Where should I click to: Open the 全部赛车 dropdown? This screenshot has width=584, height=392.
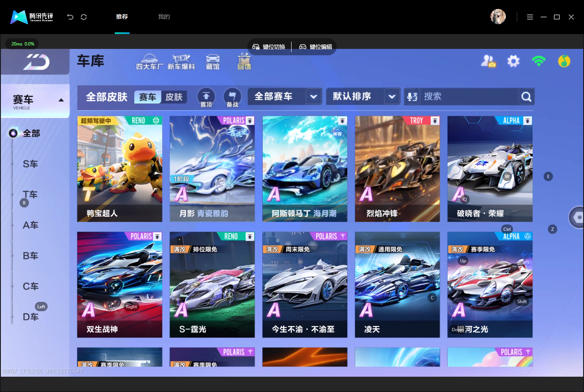point(284,97)
